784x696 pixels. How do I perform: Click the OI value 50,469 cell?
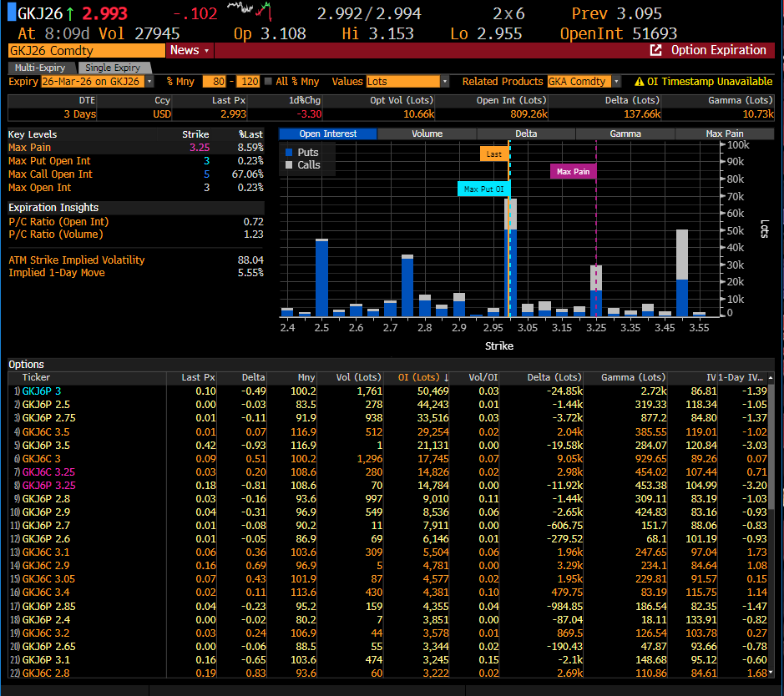pos(433,391)
